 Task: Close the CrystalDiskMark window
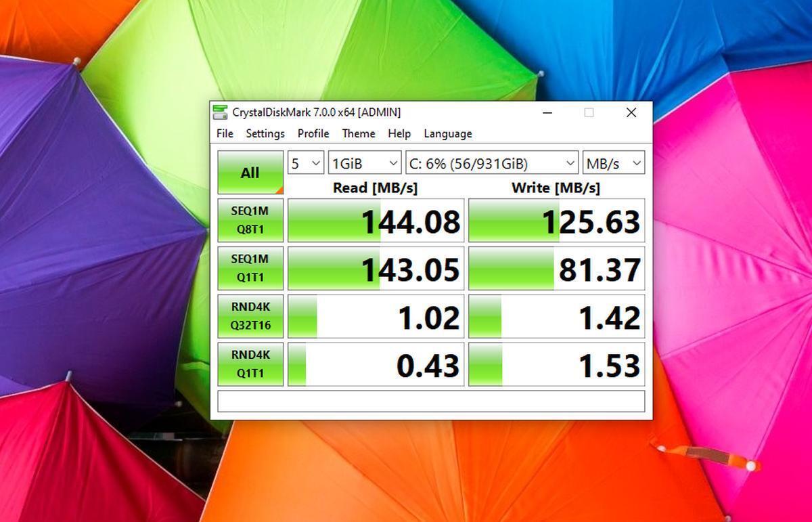point(631,112)
